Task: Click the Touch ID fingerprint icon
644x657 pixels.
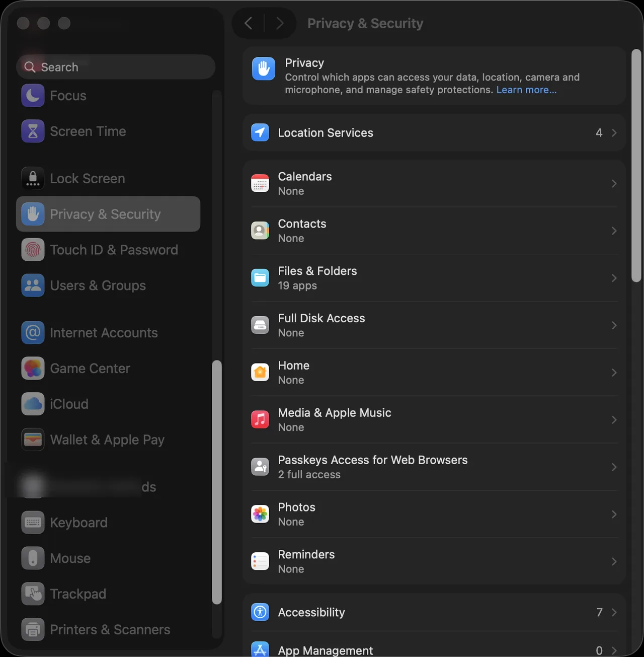Action: click(33, 250)
